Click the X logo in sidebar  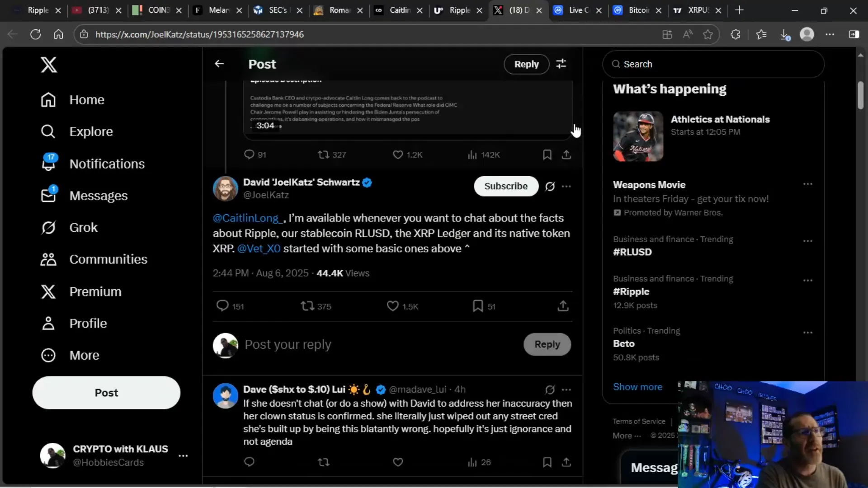pyautogui.click(x=49, y=65)
